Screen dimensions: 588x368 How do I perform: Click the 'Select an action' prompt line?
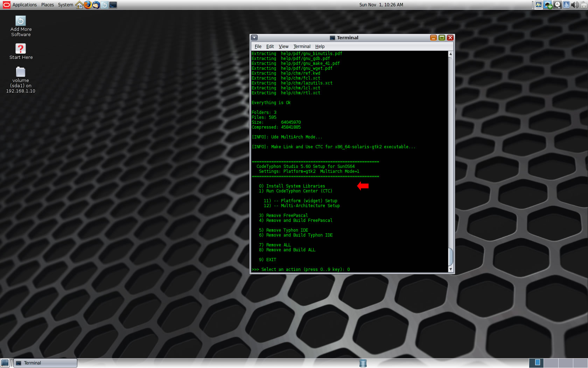point(301,270)
